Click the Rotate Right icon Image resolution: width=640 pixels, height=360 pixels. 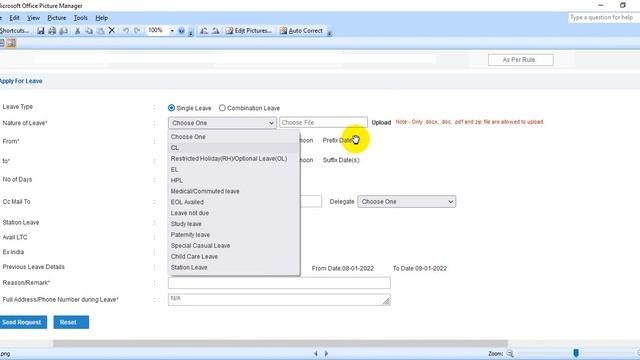point(215,31)
